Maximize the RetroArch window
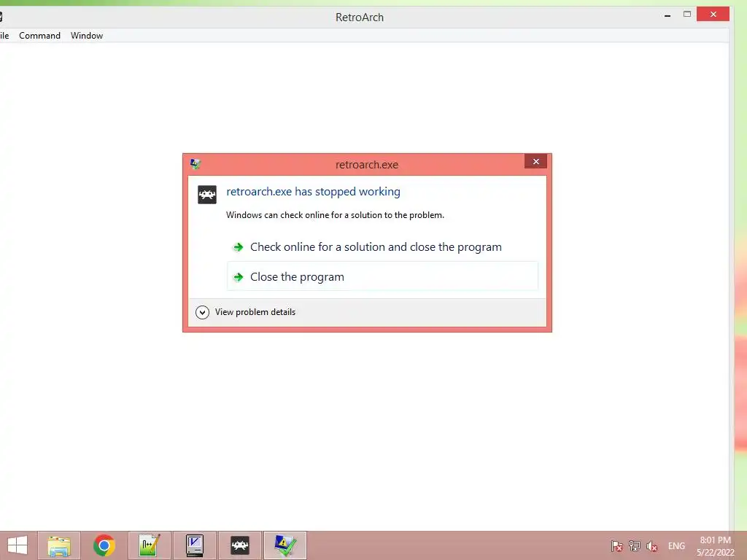Image resolution: width=747 pixels, height=560 pixels. [x=687, y=15]
